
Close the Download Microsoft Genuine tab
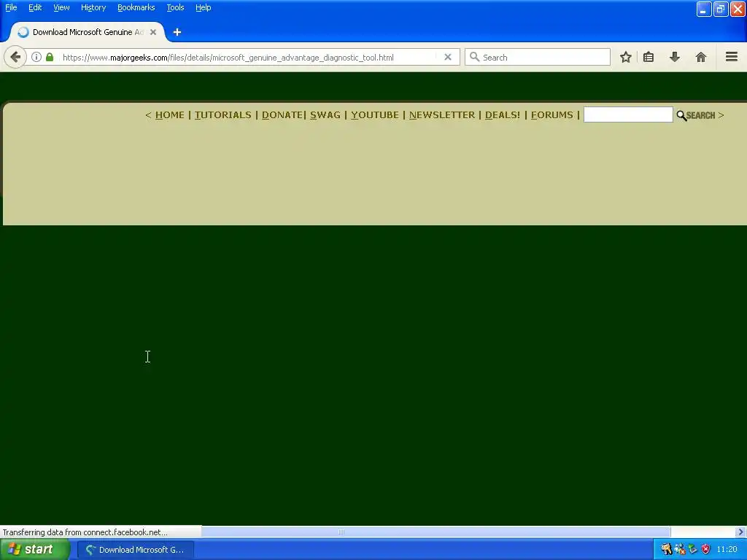(153, 32)
